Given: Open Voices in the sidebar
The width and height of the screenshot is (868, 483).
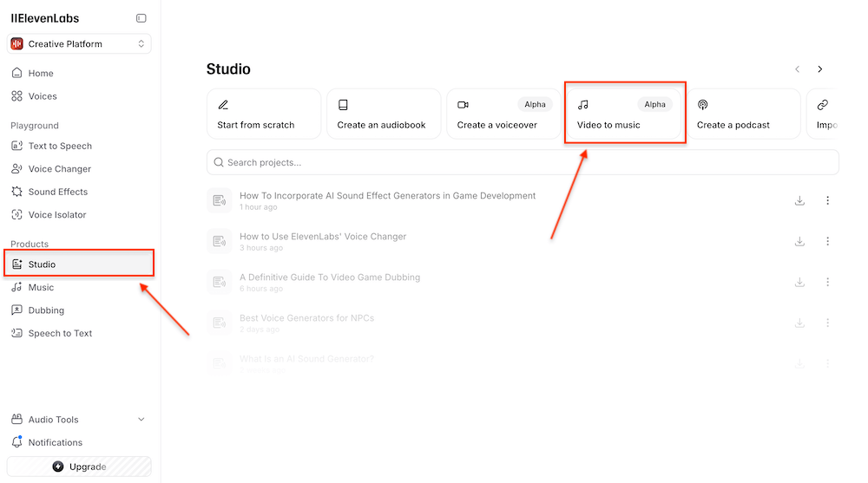Looking at the screenshot, I should click(x=42, y=96).
